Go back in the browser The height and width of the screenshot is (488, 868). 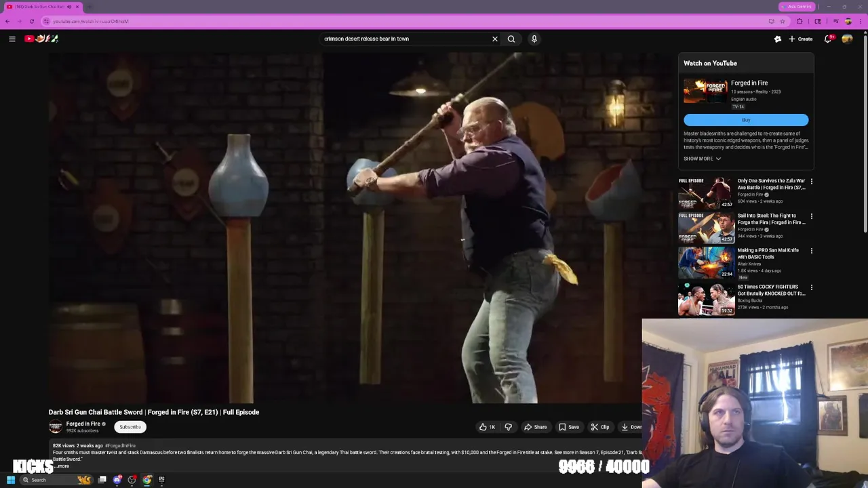pos(7,21)
